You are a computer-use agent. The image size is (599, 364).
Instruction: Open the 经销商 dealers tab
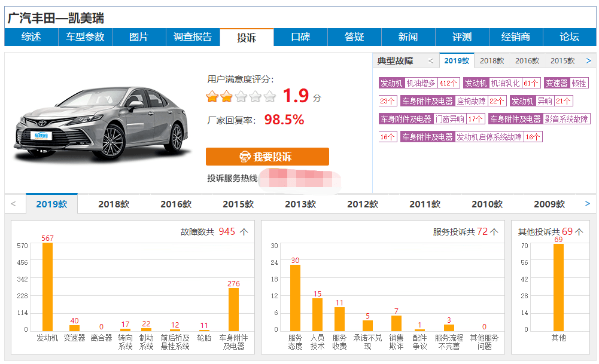(x=516, y=37)
